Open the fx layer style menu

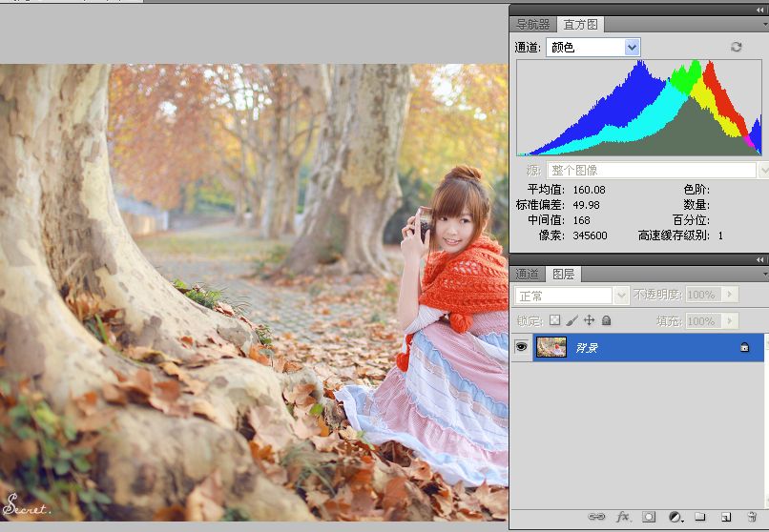[623, 517]
